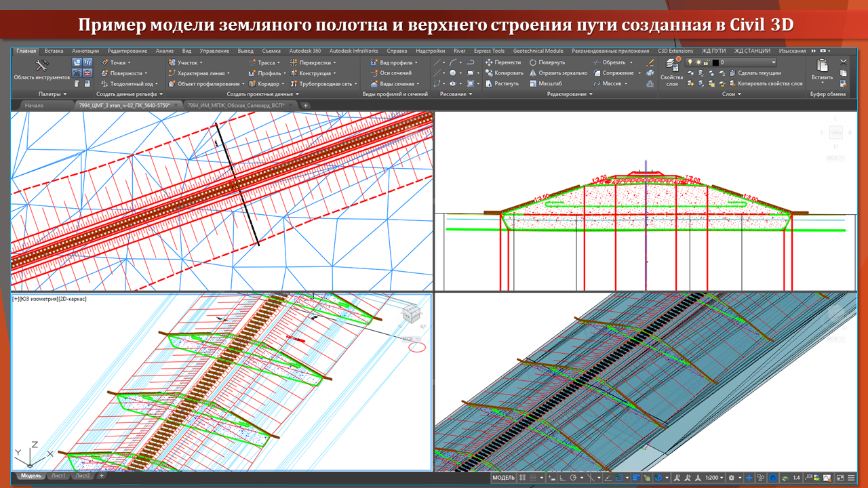Open the Массив array dropdown arrow

click(625, 83)
